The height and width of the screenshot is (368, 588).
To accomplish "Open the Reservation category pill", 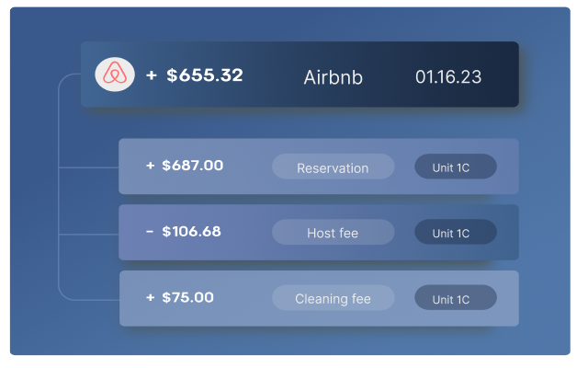I will click(333, 167).
